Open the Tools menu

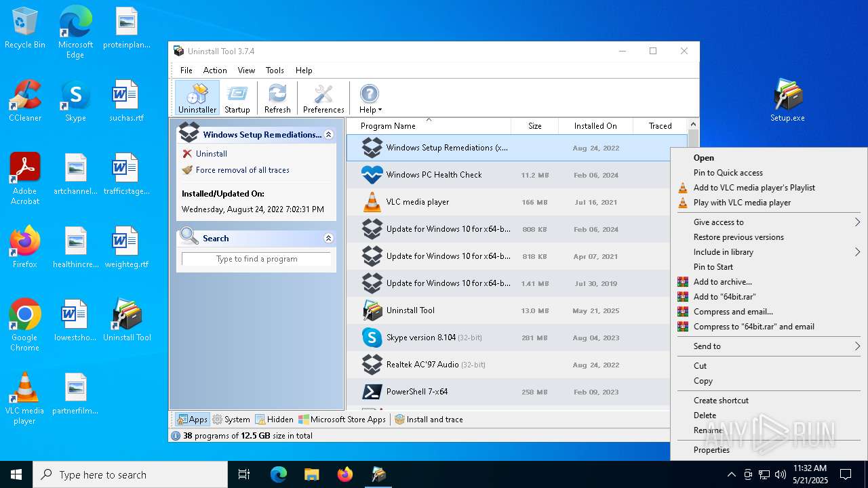(275, 70)
